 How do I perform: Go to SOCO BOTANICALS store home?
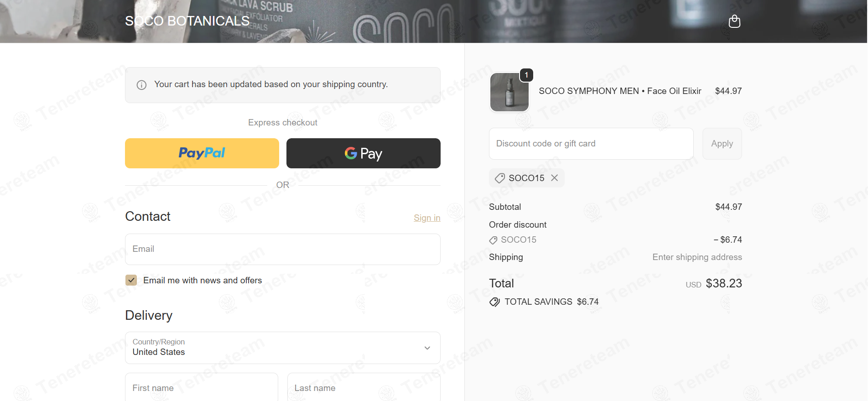click(187, 21)
